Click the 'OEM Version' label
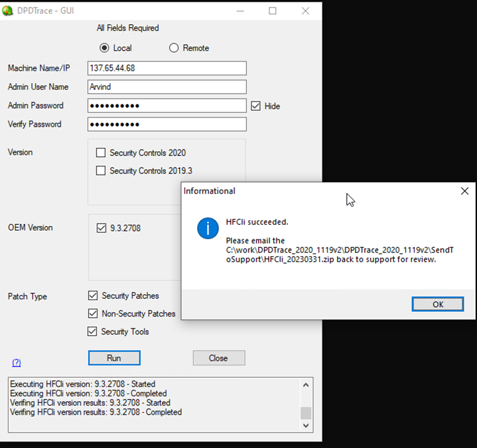This screenshot has width=477, height=448. tap(30, 228)
